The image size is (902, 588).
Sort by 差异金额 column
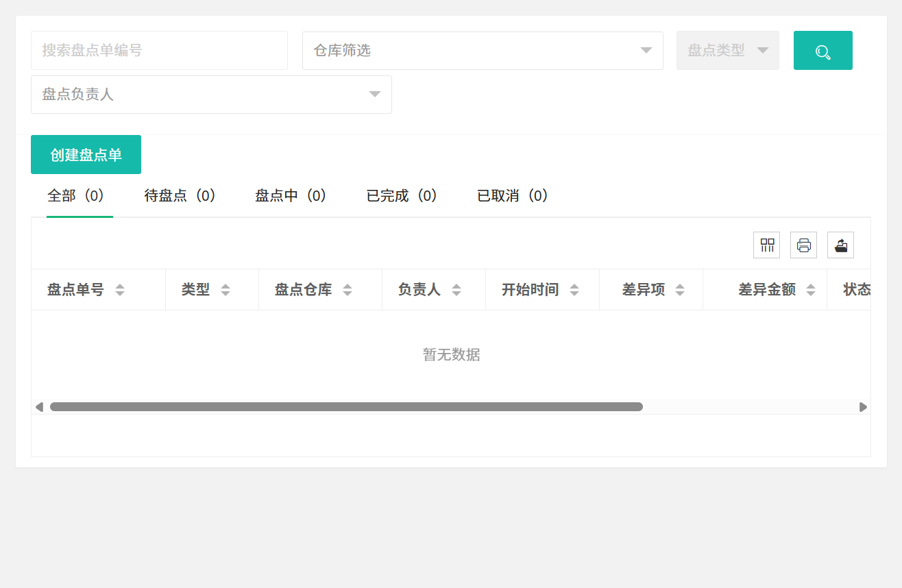(x=811, y=290)
